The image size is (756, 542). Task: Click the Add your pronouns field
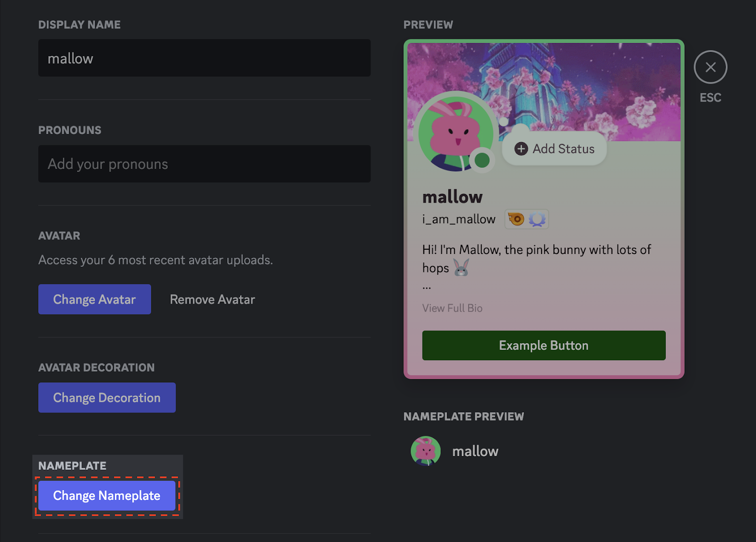(204, 164)
